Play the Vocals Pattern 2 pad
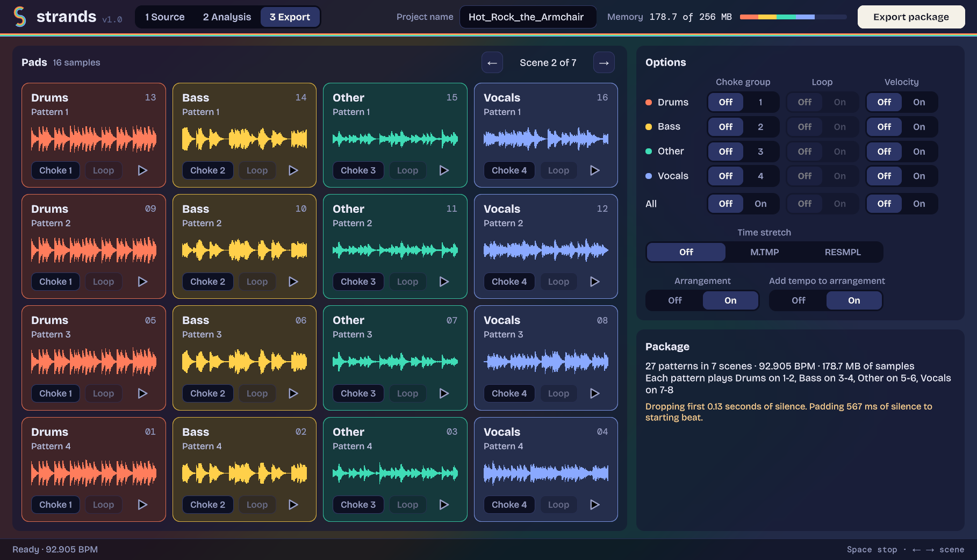 coord(595,282)
